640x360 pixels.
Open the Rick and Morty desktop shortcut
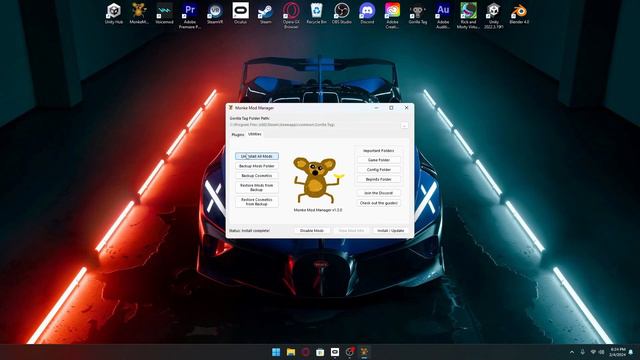coord(468,16)
